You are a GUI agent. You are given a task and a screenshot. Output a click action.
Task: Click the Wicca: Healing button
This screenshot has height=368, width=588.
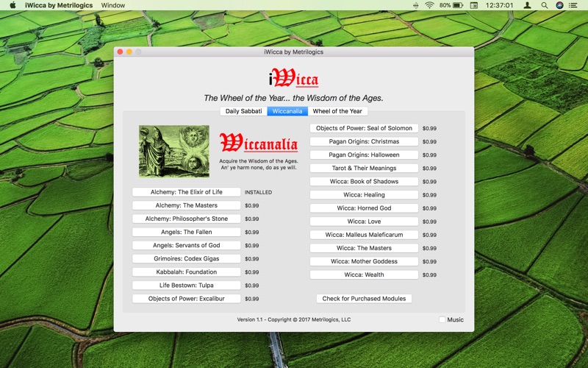(364, 195)
